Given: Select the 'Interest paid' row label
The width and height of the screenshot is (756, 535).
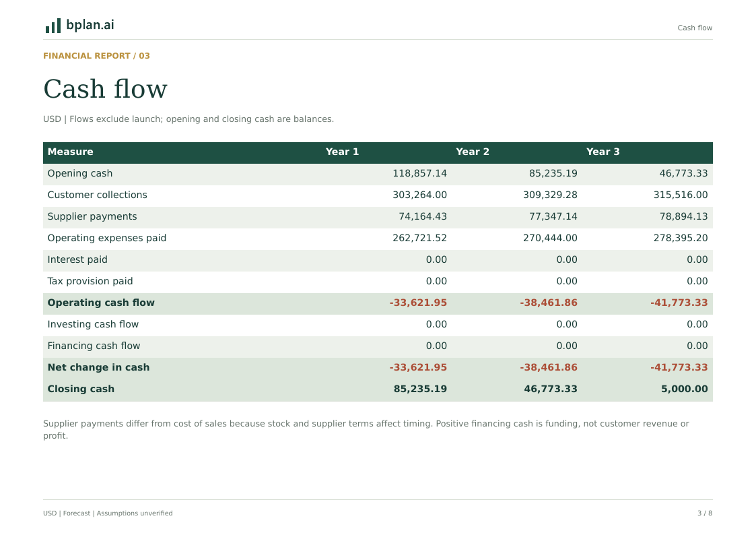Looking at the screenshot, I should click(x=77, y=259).
